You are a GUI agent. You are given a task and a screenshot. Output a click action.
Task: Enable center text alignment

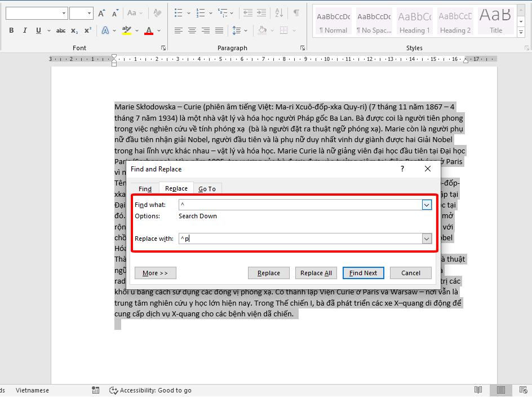click(192, 30)
